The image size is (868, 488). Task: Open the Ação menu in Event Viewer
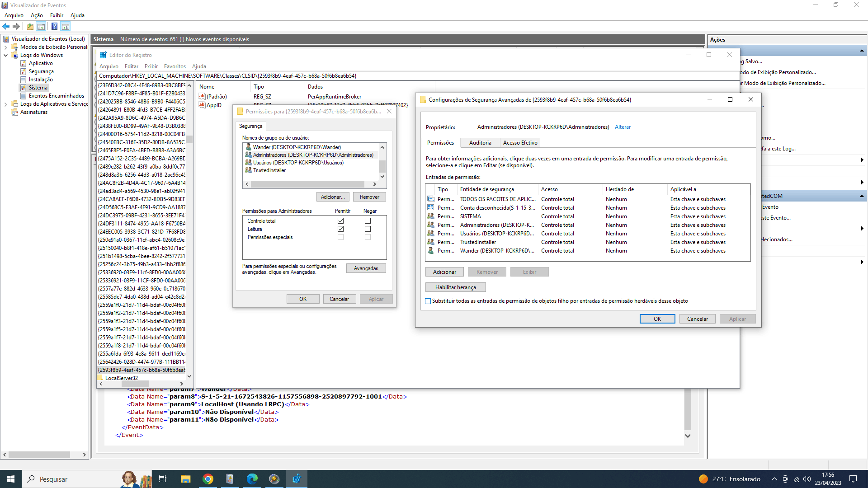[x=37, y=15]
